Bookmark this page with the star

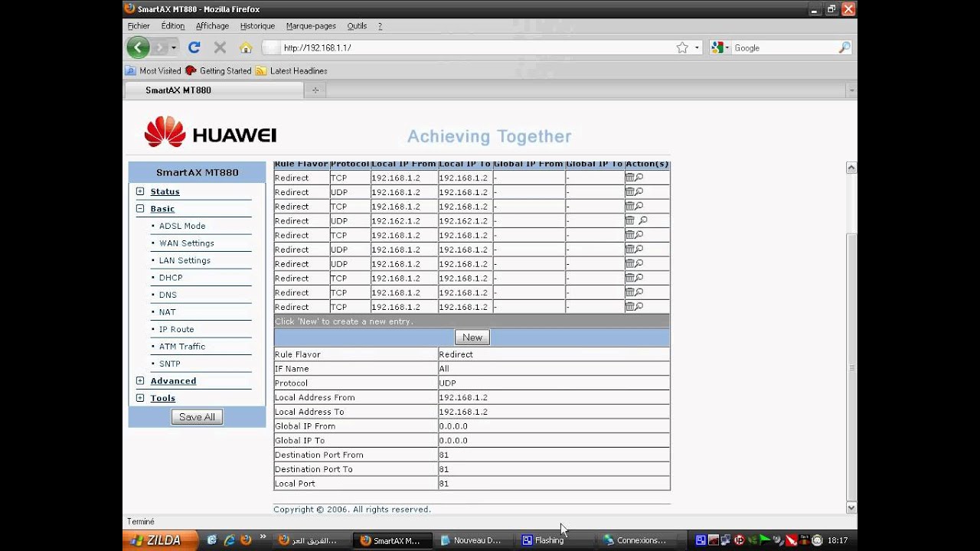(x=682, y=47)
